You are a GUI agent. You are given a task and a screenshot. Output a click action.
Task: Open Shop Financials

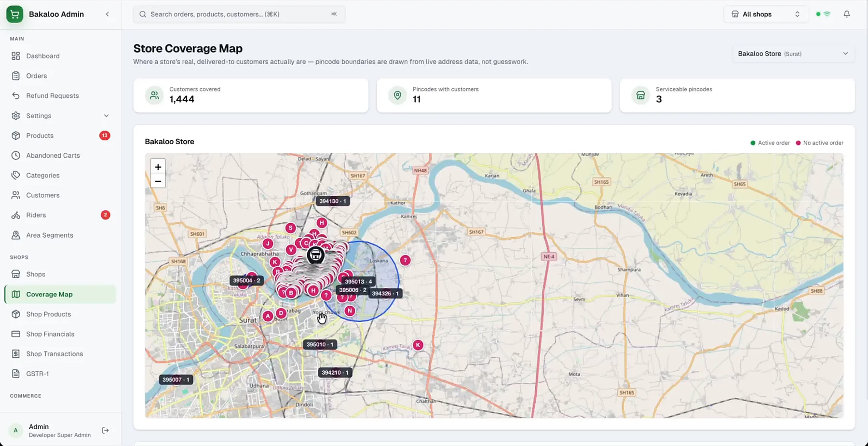click(60, 334)
